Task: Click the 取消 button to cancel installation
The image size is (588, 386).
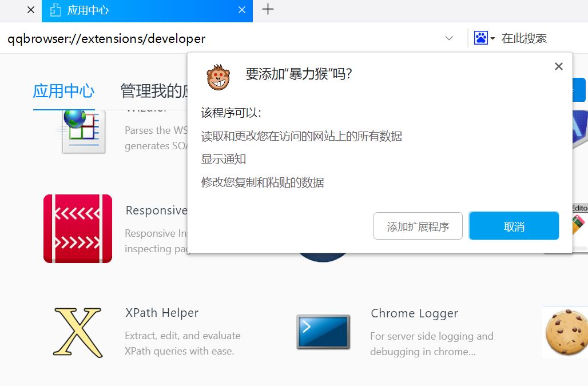Action: coord(514,225)
